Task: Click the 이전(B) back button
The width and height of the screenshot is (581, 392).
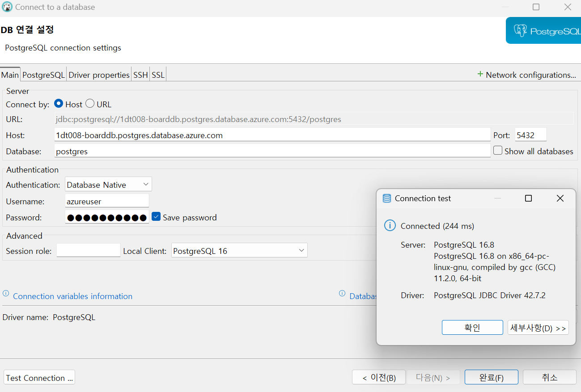Action: coord(379,377)
